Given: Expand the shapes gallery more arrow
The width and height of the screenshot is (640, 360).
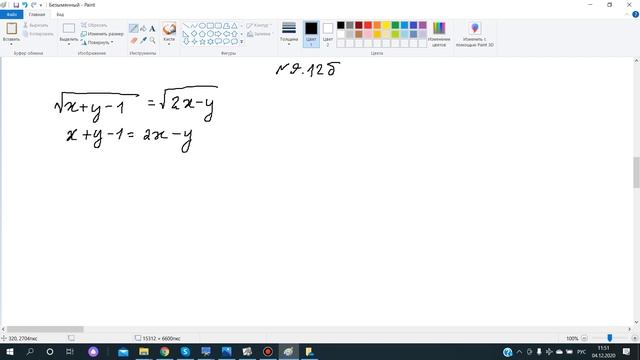Looking at the screenshot, I should coord(242,42).
